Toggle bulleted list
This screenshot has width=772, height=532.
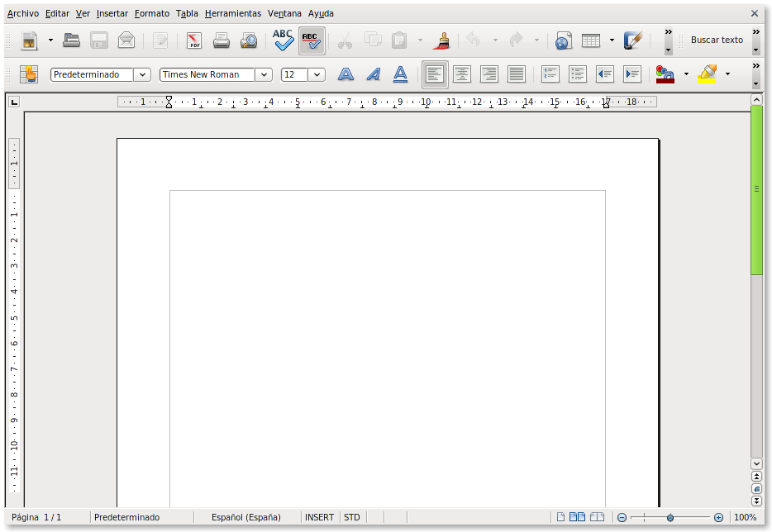point(577,74)
